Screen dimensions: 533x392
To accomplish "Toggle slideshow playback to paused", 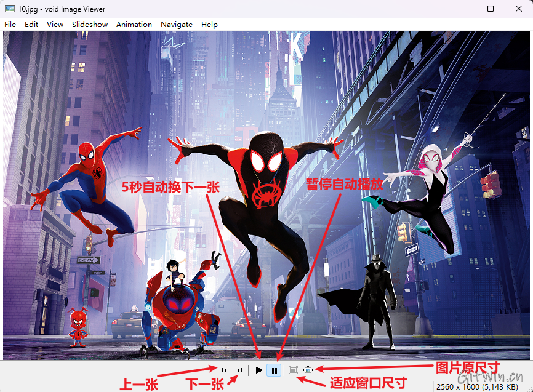I will click(x=275, y=370).
